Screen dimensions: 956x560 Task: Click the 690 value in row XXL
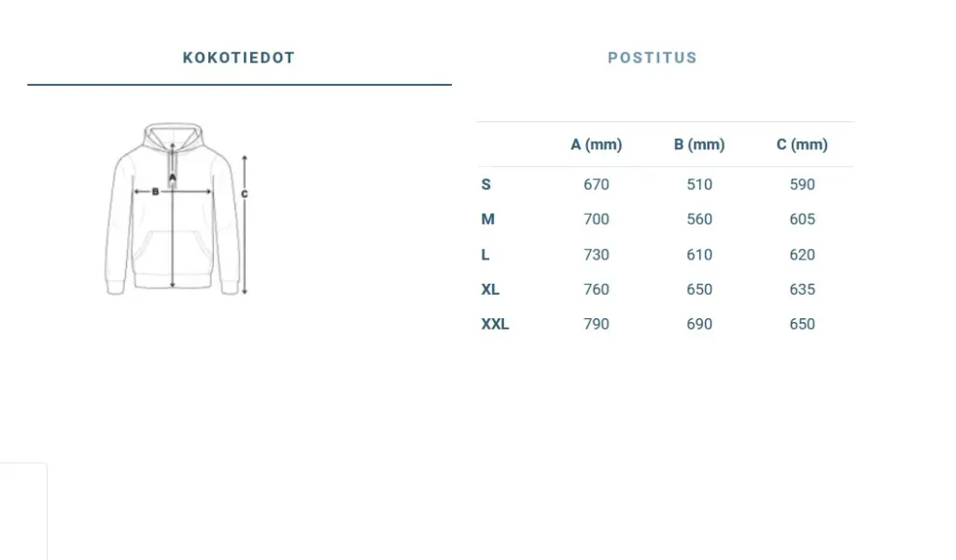[x=698, y=324]
